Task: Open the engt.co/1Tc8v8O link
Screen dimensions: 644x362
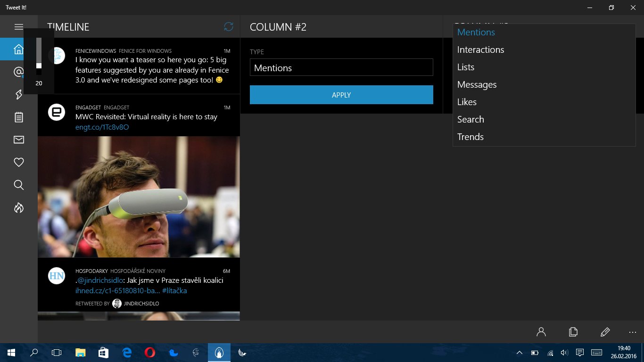Action: (x=102, y=127)
